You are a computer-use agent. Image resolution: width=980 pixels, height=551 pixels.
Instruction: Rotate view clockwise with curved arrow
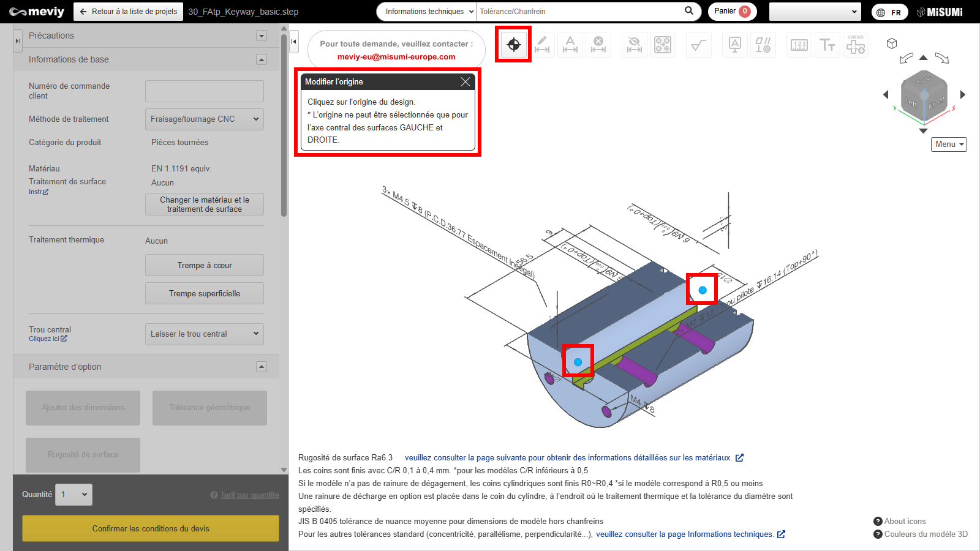(942, 59)
